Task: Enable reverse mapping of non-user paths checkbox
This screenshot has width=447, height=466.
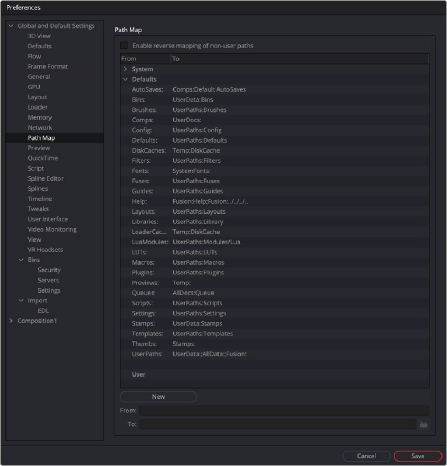Action: pyautogui.click(x=124, y=45)
